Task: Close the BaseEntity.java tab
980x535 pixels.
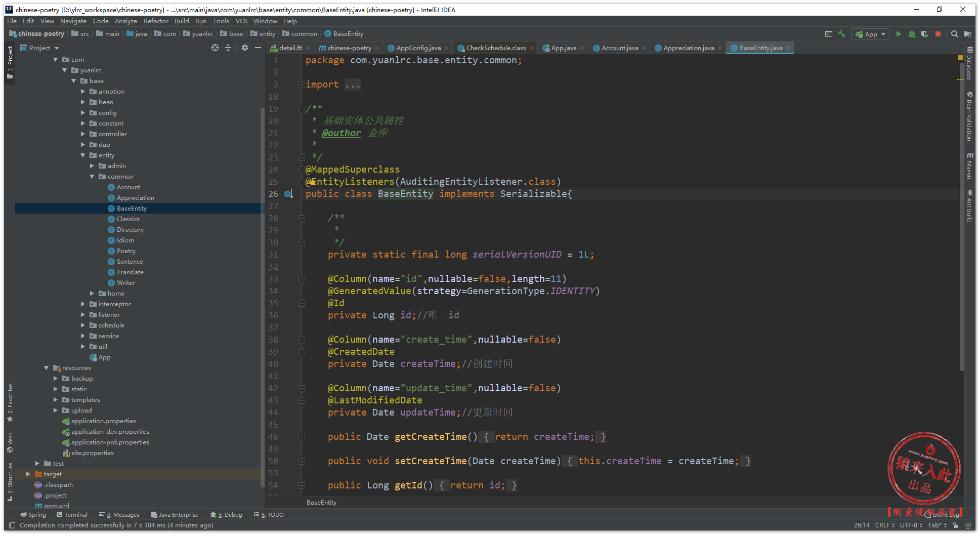Action: coord(788,48)
